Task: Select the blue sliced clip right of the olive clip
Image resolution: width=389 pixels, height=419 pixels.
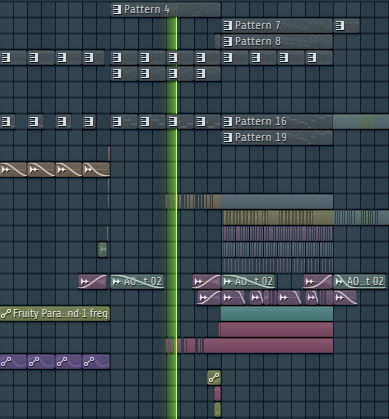Action: click(361, 218)
